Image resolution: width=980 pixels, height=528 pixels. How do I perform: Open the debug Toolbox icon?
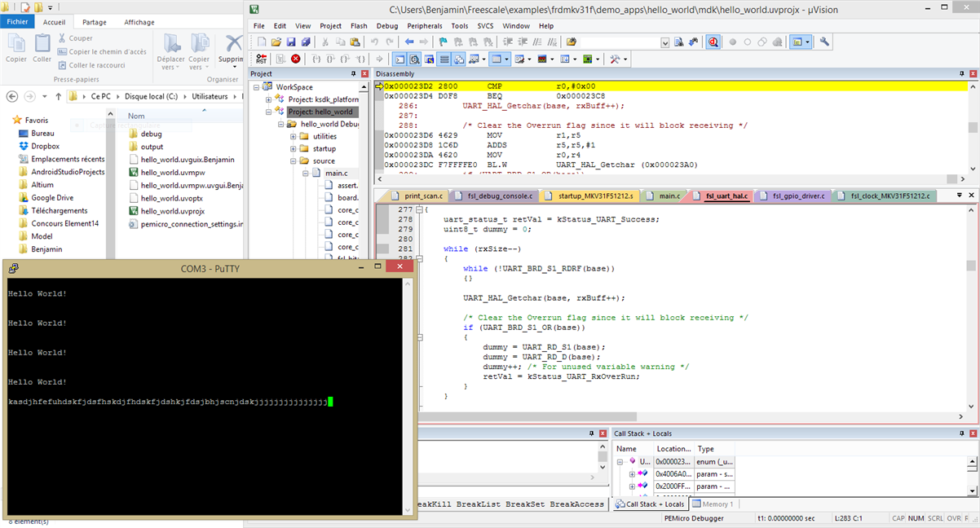(616, 59)
